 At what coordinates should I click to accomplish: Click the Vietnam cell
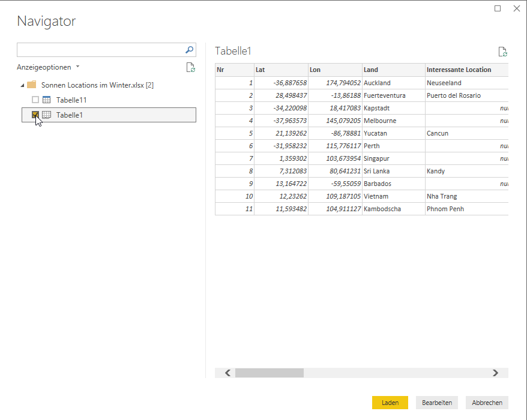coord(394,196)
